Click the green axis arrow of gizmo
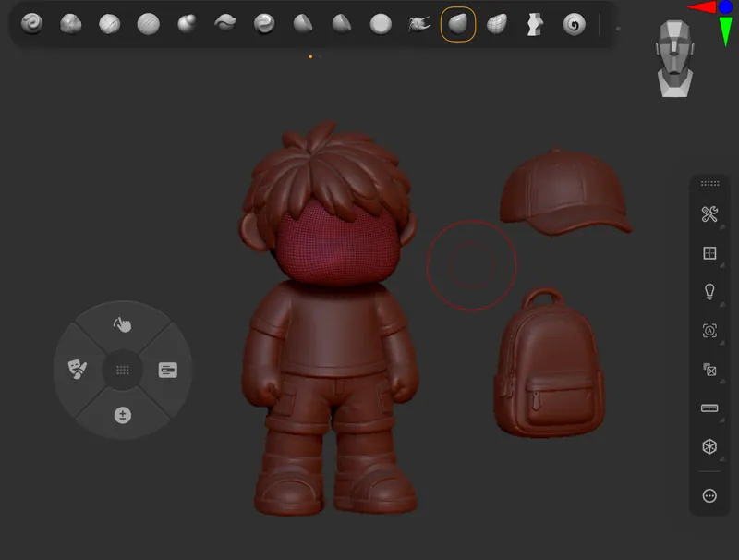 pyautogui.click(x=726, y=31)
